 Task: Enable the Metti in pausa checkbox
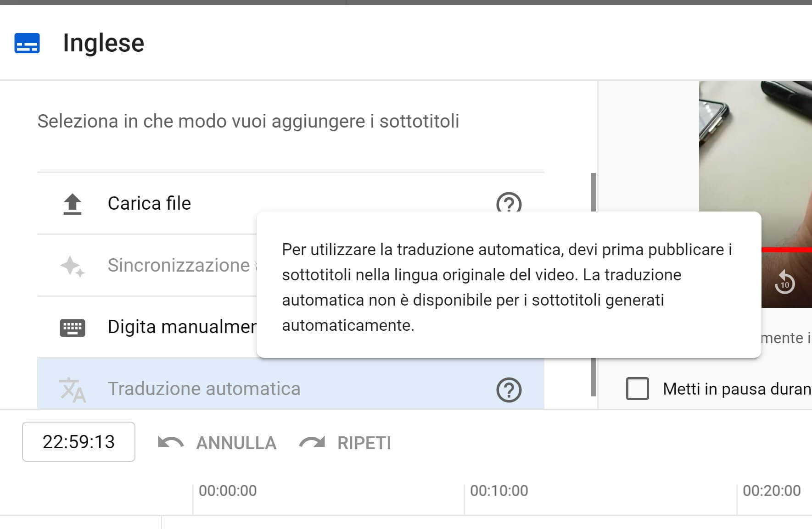637,389
